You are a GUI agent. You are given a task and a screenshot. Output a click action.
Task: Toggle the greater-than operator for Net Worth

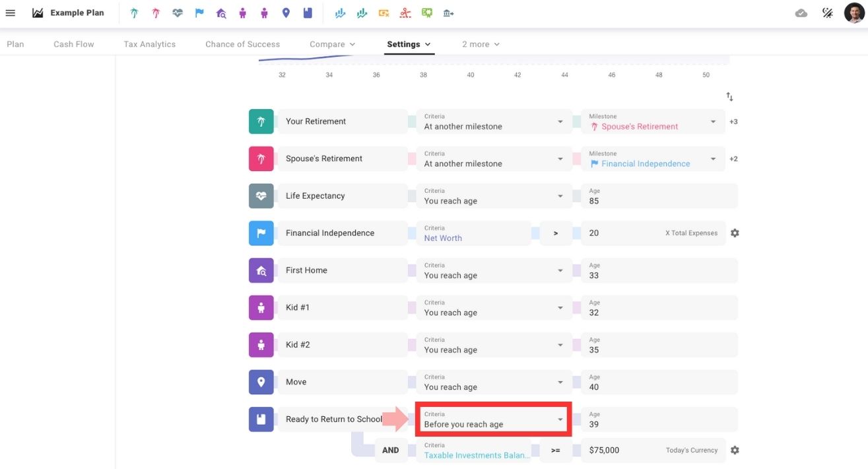coord(555,233)
